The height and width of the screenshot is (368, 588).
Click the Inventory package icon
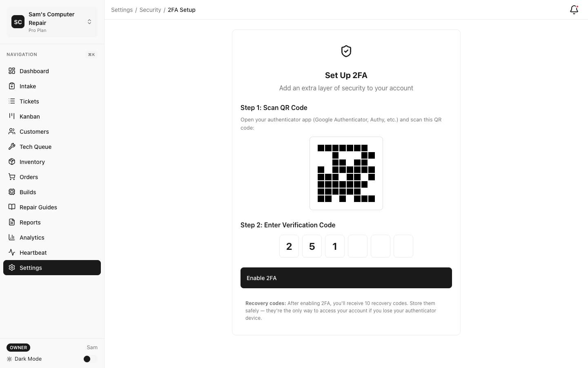(12, 162)
